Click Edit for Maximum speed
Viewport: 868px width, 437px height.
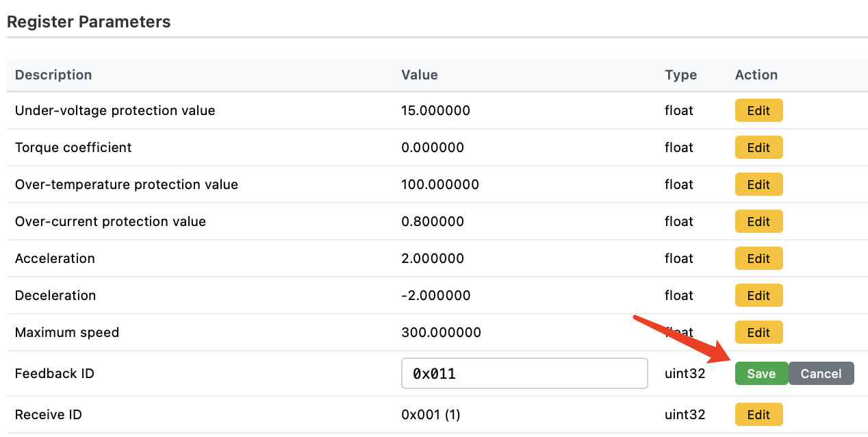[758, 332]
